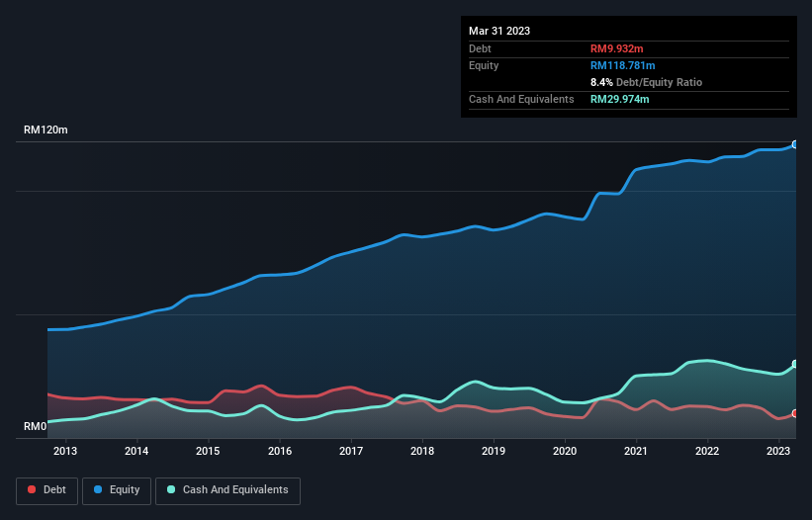
Task: Select the RM118.781m equity value in tooltip
Action: [x=623, y=65]
